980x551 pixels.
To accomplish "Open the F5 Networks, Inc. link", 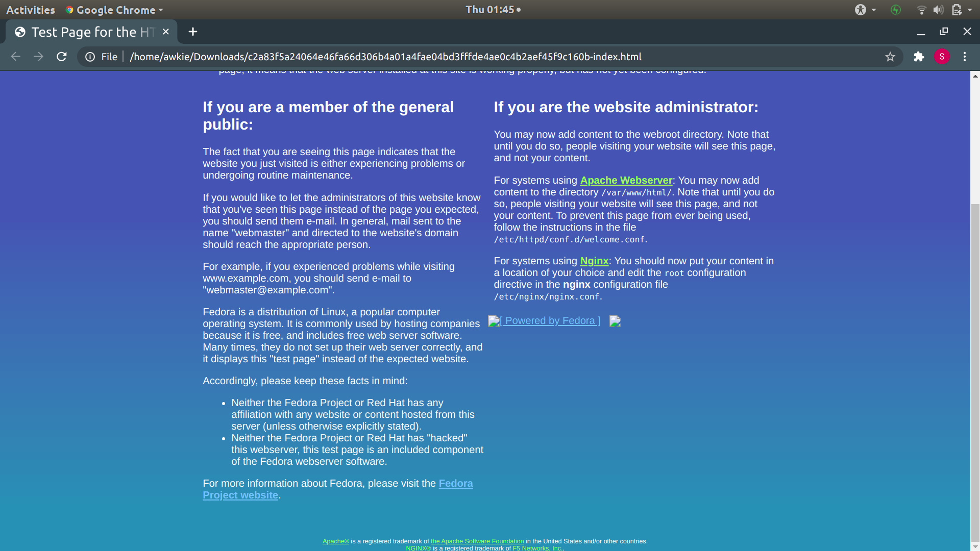I will tap(537, 548).
